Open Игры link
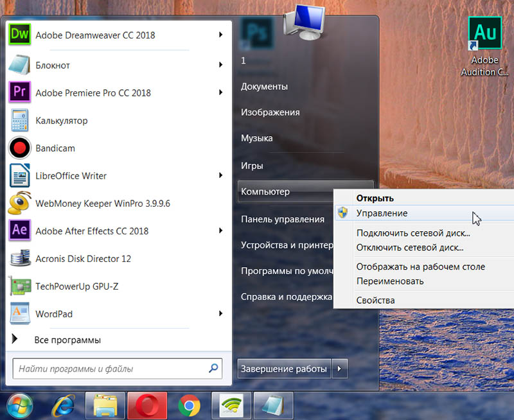The height and width of the screenshot is (420, 514). tap(252, 166)
